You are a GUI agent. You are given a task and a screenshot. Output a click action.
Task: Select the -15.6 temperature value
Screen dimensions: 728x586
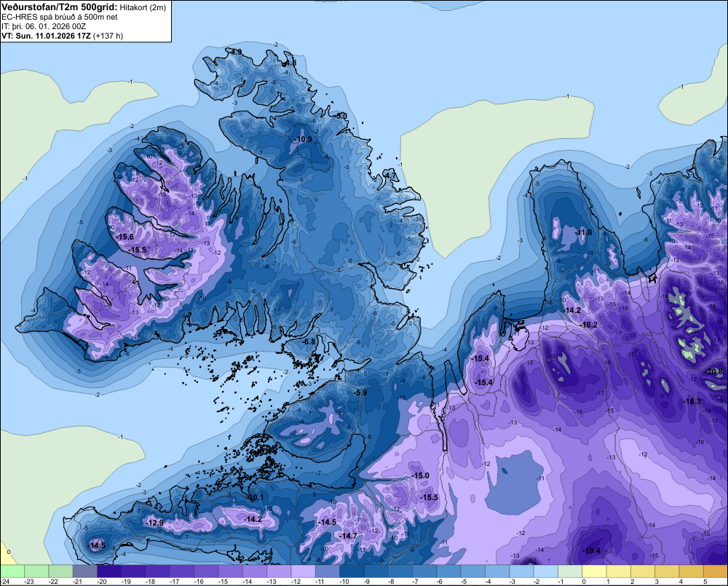(125, 237)
